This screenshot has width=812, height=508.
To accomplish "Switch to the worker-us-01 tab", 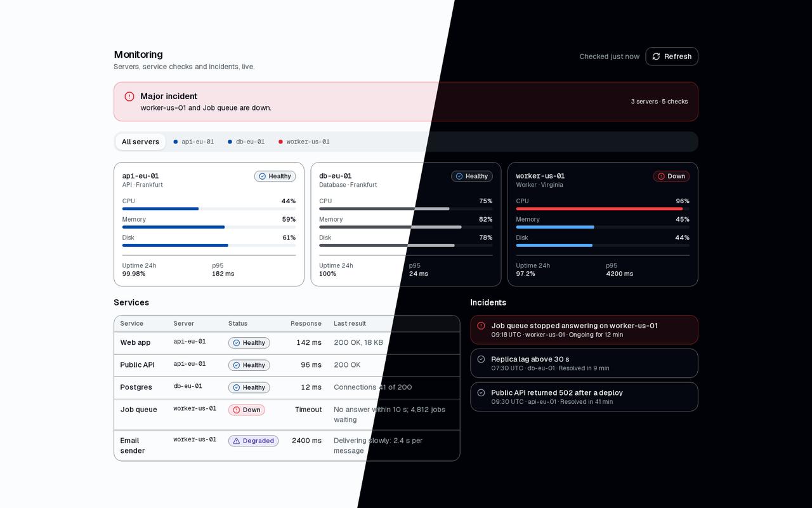I will [x=304, y=142].
